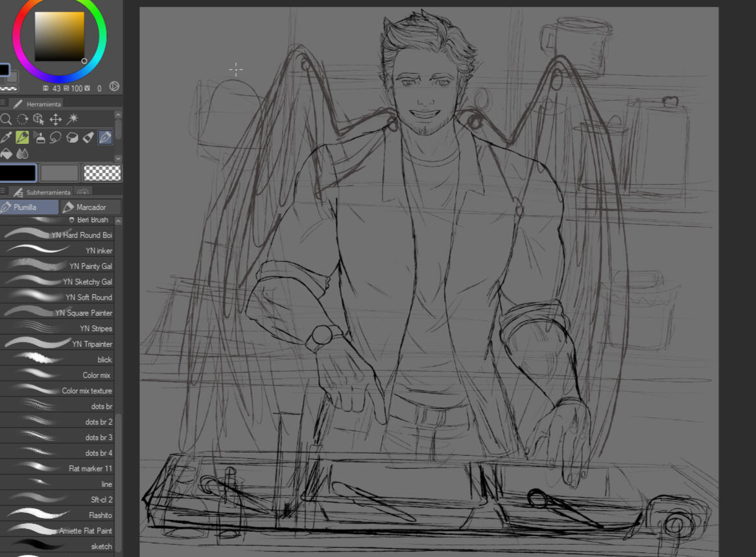Click the tool palette scroll-down arrow
The width and height of the screenshot is (756, 557).
118,158
